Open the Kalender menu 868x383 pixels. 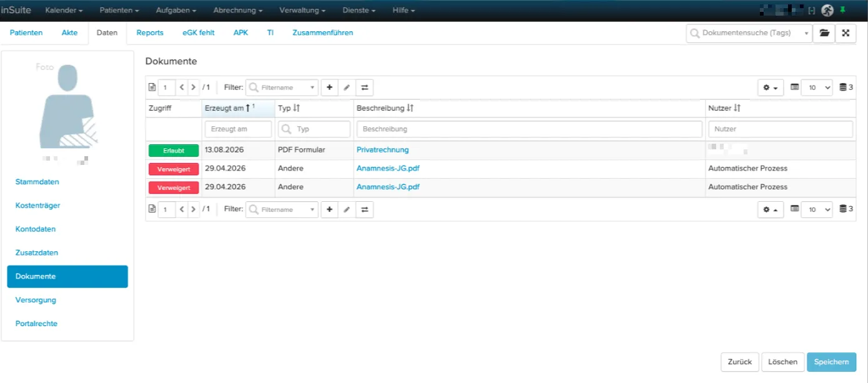coord(64,11)
